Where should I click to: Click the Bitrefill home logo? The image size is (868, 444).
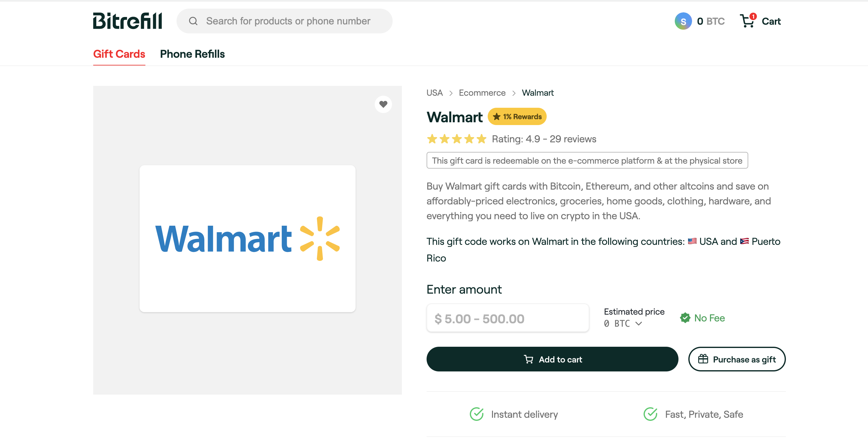click(128, 21)
